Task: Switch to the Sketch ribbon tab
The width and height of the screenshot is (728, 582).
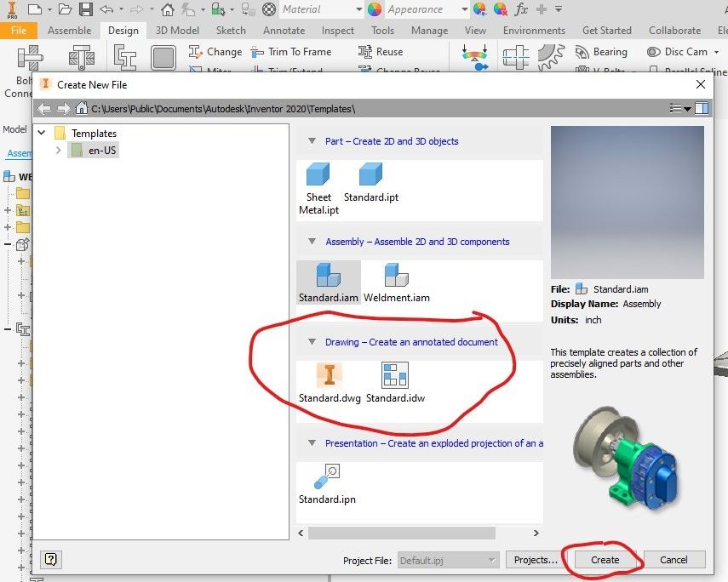Action: click(x=231, y=30)
